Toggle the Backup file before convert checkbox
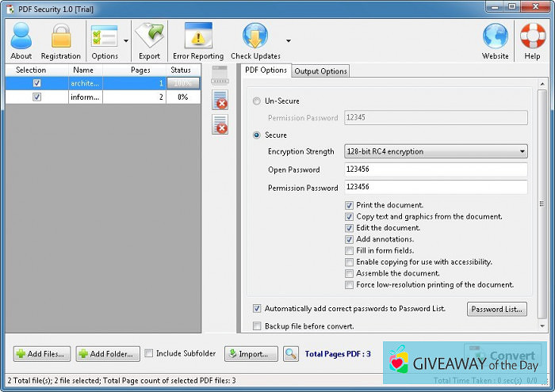The height and width of the screenshot is (392, 555). click(x=257, y=326)
